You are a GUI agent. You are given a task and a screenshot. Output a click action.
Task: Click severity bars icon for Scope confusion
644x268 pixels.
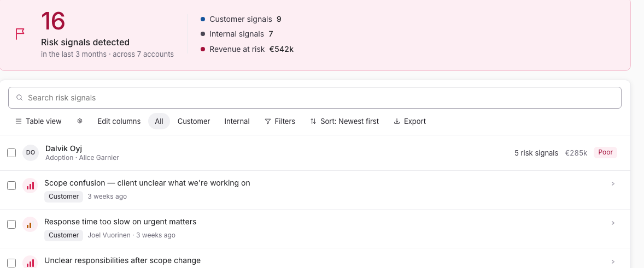point(30,186)
